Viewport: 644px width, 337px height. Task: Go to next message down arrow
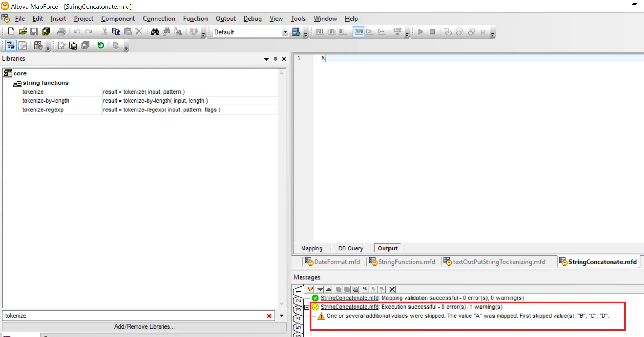(320, 289)
